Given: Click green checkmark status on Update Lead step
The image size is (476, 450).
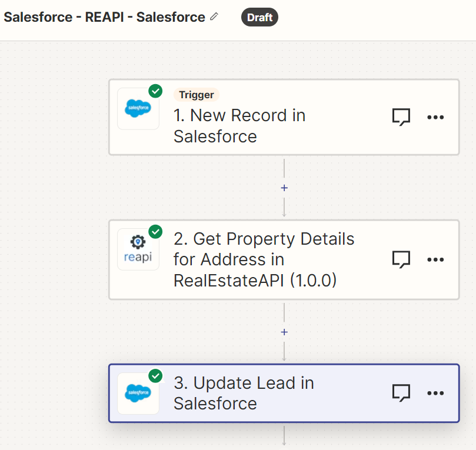Looking at the screenshot, I should [155, 376].
